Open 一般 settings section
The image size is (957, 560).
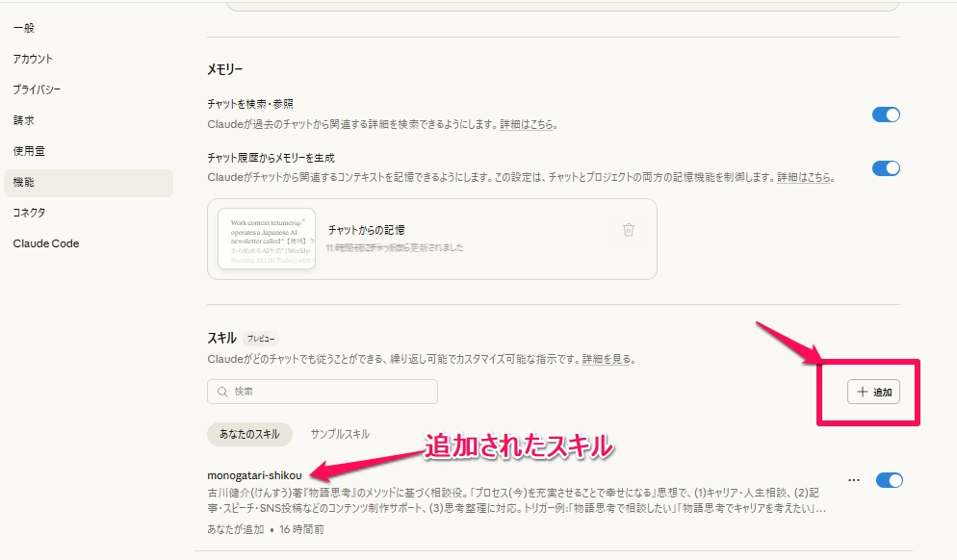pyautogui.click(x=24, y=28)
